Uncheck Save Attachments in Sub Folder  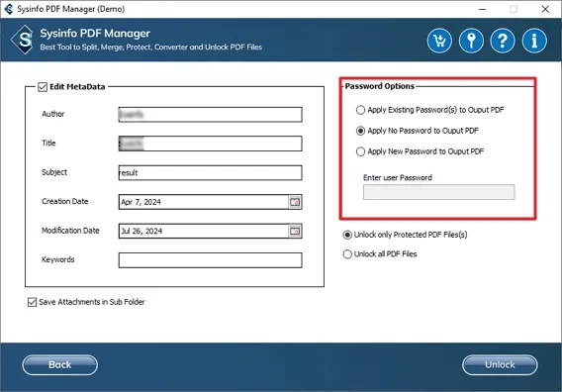(33, 302)
